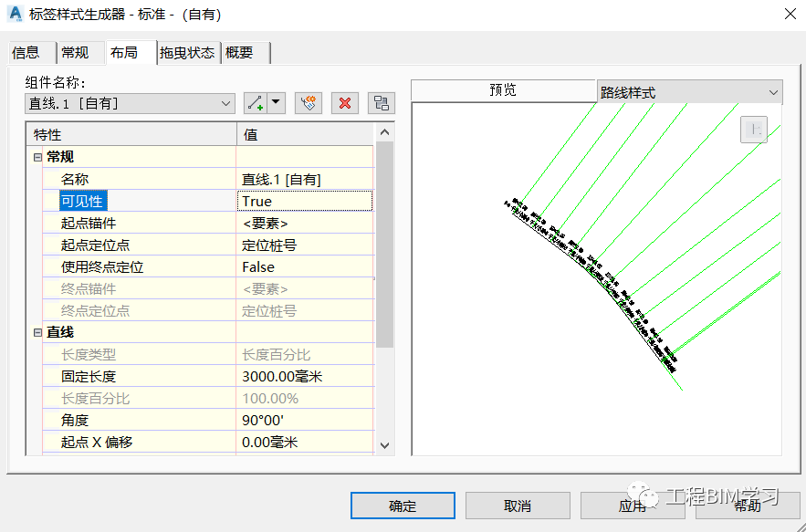
Task: Click the 定位桩号 value of 起点定位点
Action: (304, 245)
